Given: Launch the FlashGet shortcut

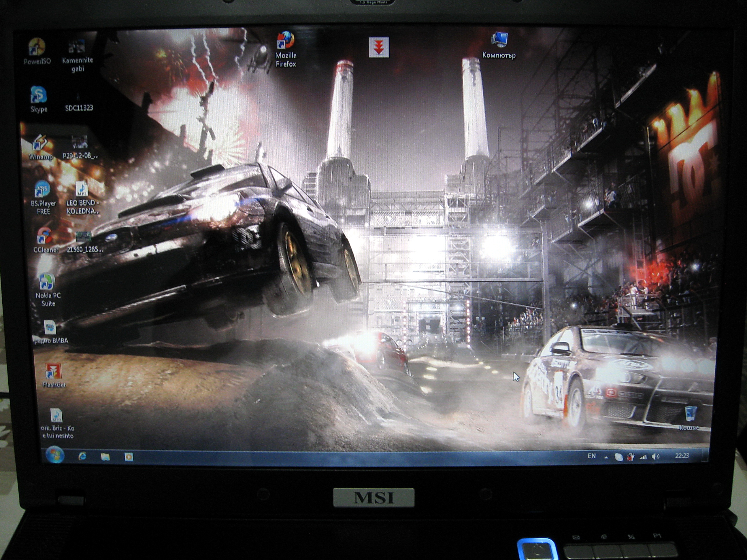Looking at the screenshot, I should (x=54, y=375).
